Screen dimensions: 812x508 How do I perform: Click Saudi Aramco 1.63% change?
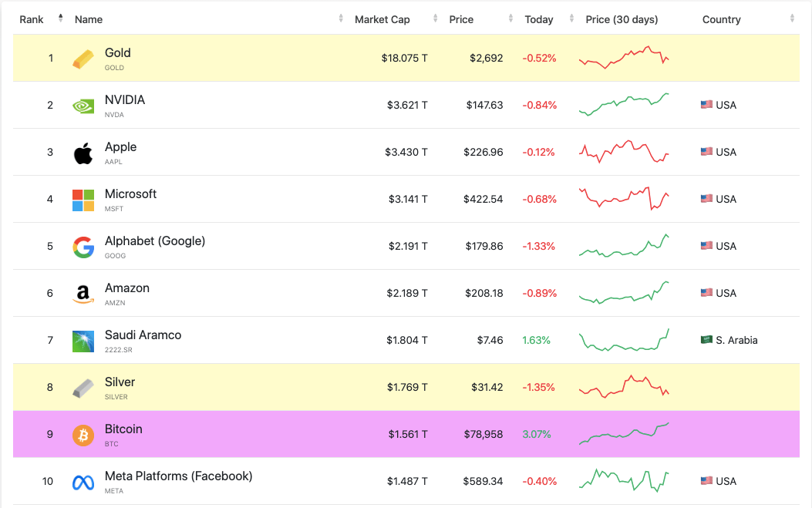click(536, 340)
